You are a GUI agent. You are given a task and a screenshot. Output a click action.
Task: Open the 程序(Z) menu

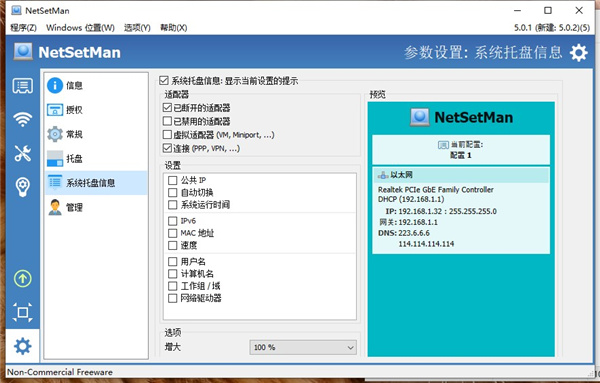coord(23,28)
